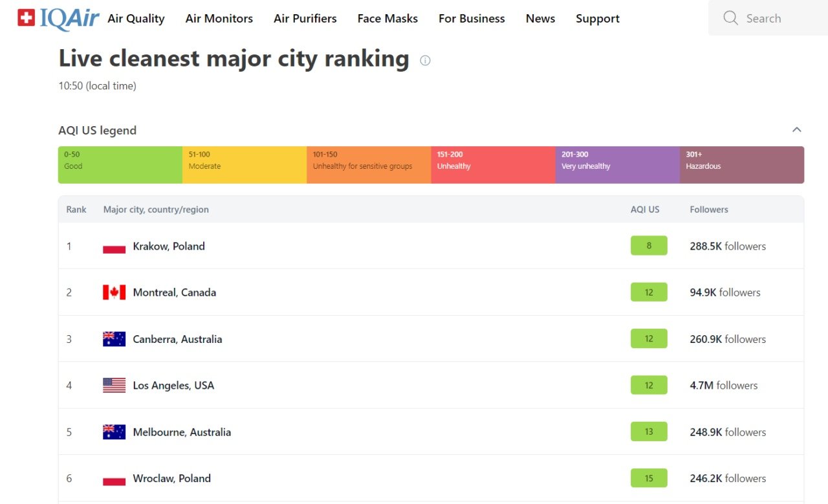828x504 pixels.
Task: Open the Air Purifiers menu
Action: [305, 19]
